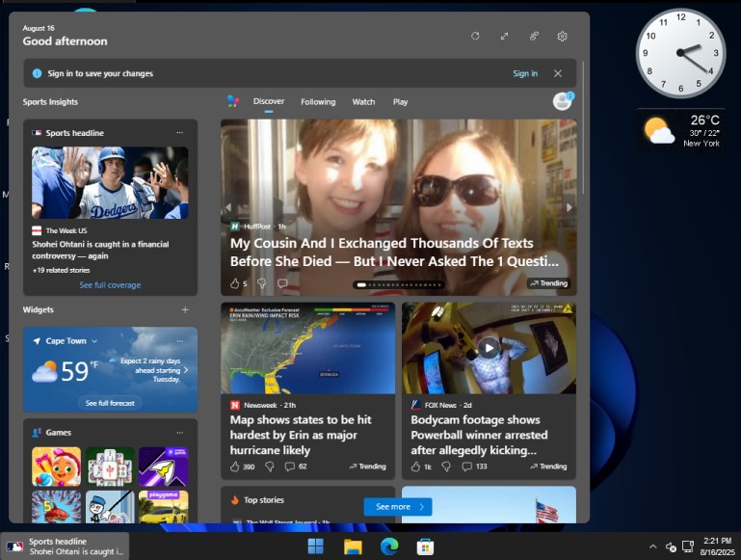Open Newsweek Erin hurricane map article
The image size is (741, 560).
click(301, 435)
